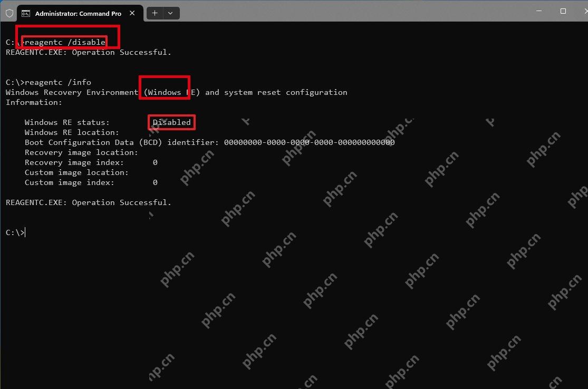
Task: Click the 'Recovery image index:' label
Action: (74, 162)
